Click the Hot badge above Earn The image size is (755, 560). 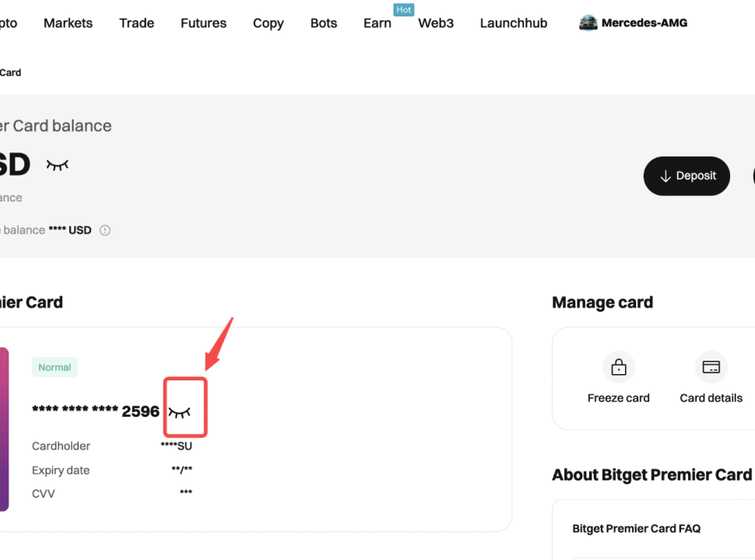[x=403, y=10]
